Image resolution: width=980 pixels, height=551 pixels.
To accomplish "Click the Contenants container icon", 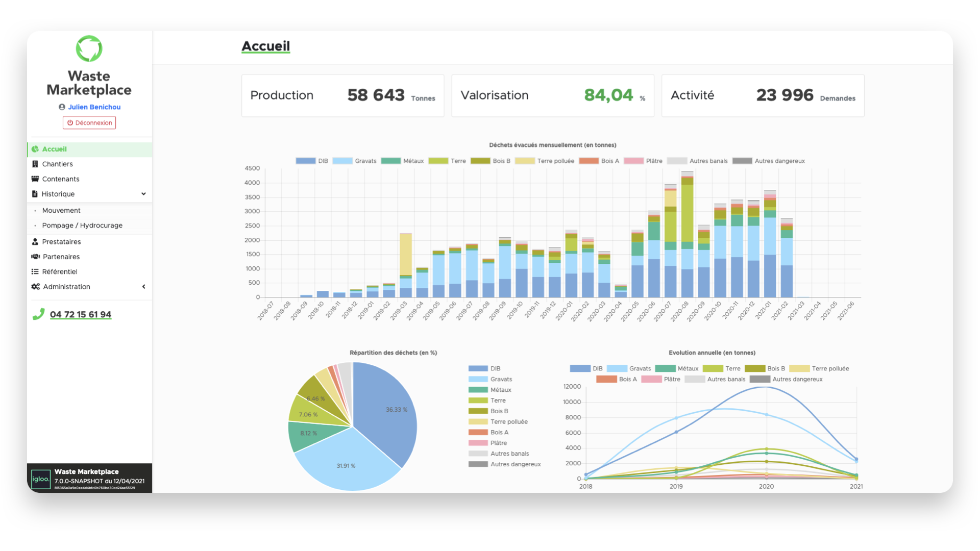I will pyautogui.click(x=35, y=179).
